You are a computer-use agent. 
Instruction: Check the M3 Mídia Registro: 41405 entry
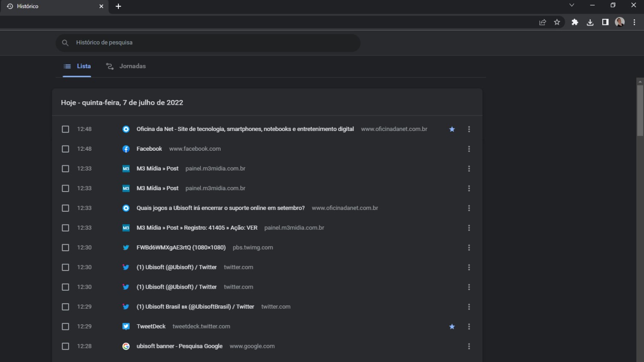tap(65, 228)
